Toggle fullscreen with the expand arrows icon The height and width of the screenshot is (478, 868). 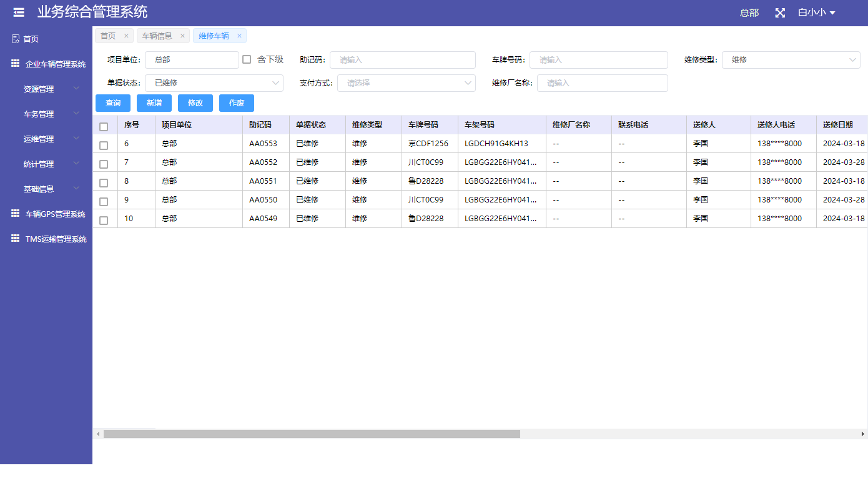click(780, 12)
